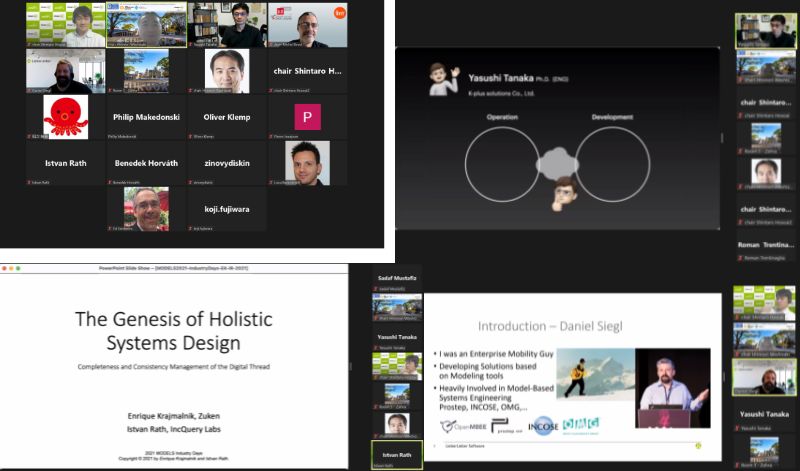The height and width of the screenshot is (471, 800).
Task: Select the Istvan Rath tile in the gallery view
Action: [66, 163]
